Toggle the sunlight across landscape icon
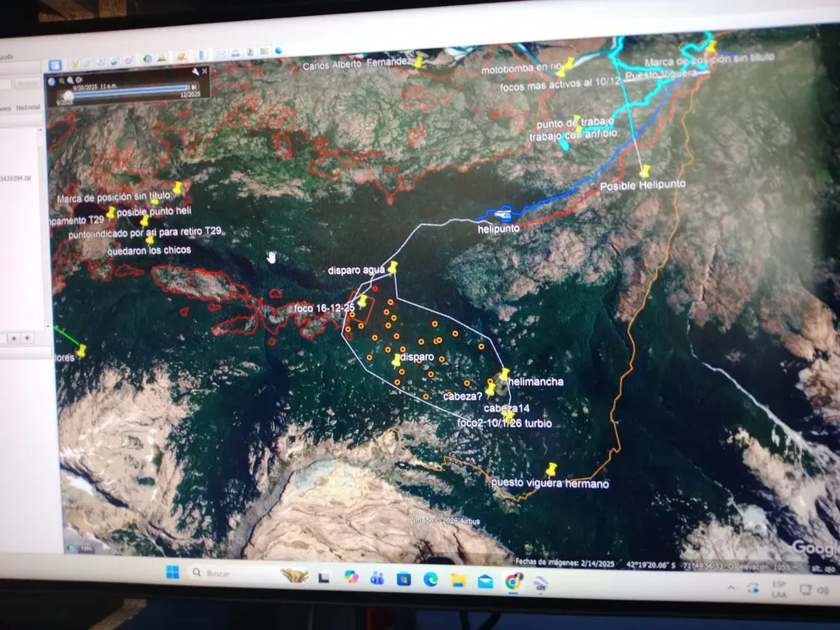 (162, 58)
